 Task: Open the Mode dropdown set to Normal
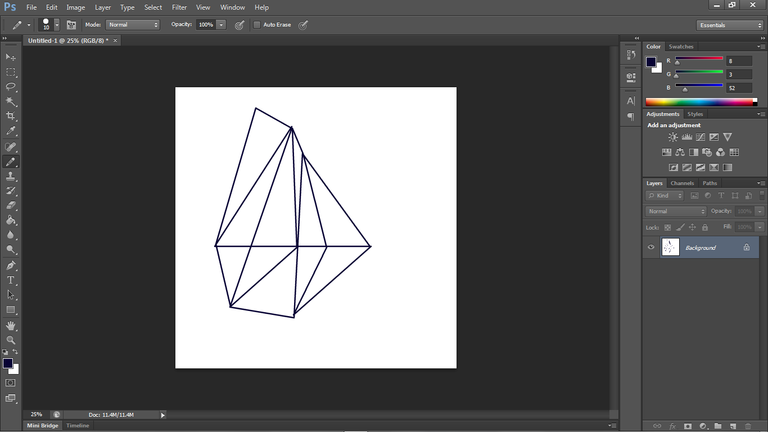point(132,24)
